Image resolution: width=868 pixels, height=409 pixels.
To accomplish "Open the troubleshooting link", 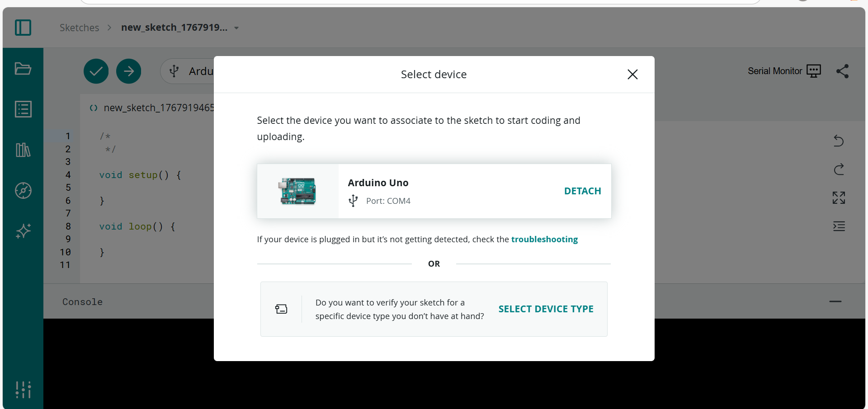I will point(544,239).
